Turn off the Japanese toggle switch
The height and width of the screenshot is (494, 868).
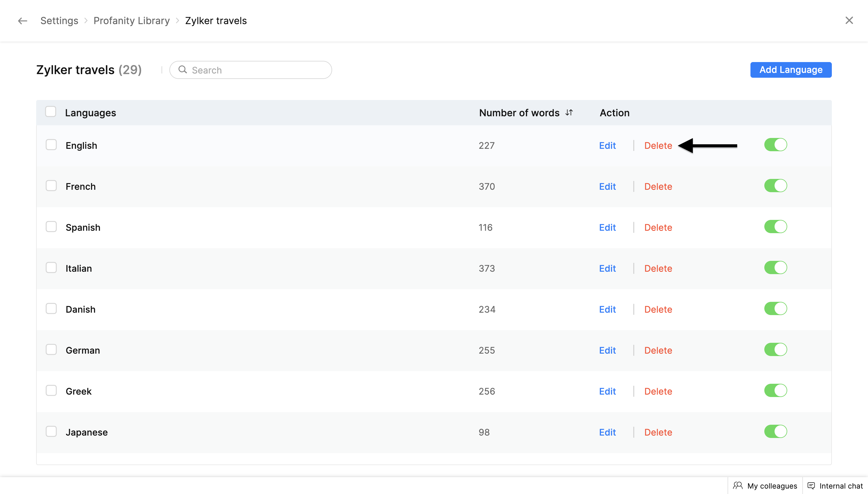(x=775, y=432)
